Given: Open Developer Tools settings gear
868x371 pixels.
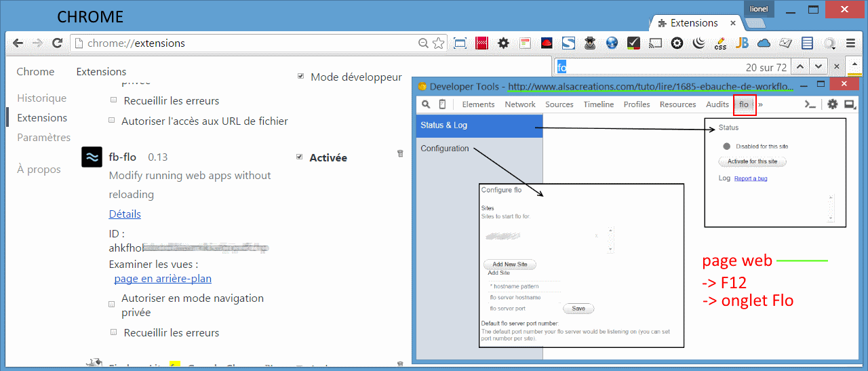Looking at the screenshot, I should [832, 104].
